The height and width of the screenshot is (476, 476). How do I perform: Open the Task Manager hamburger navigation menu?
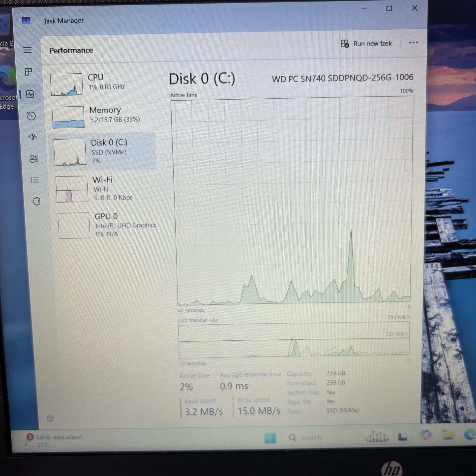(28, 50)
